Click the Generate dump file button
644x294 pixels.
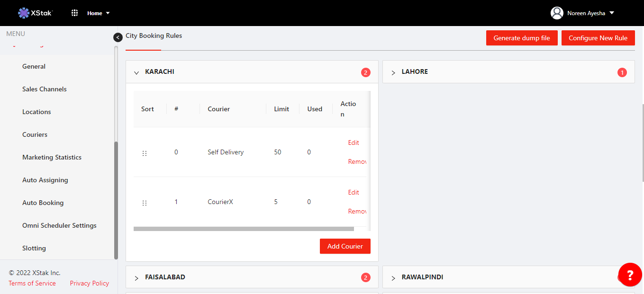click(522, 38)
